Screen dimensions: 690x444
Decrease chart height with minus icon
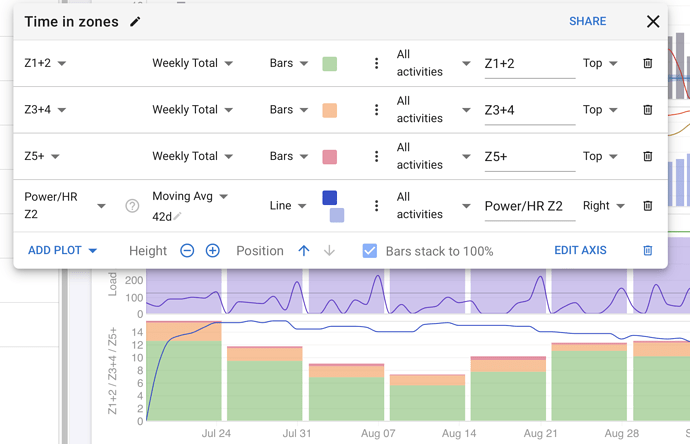(x=187, y=251)
